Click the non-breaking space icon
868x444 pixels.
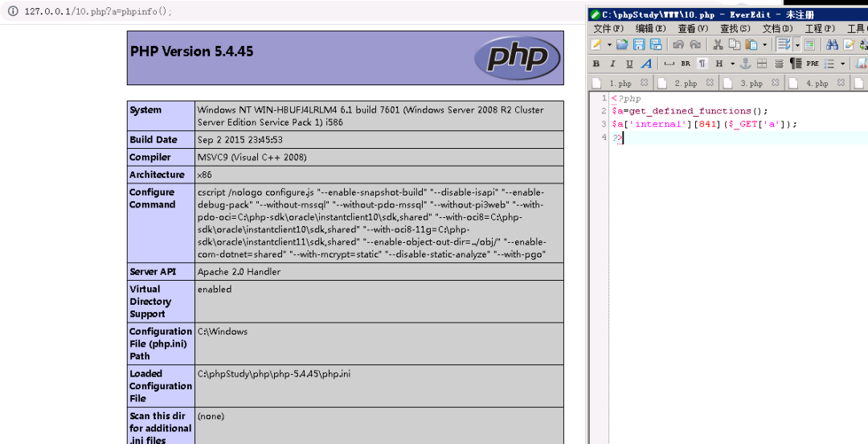pos(669,64)
